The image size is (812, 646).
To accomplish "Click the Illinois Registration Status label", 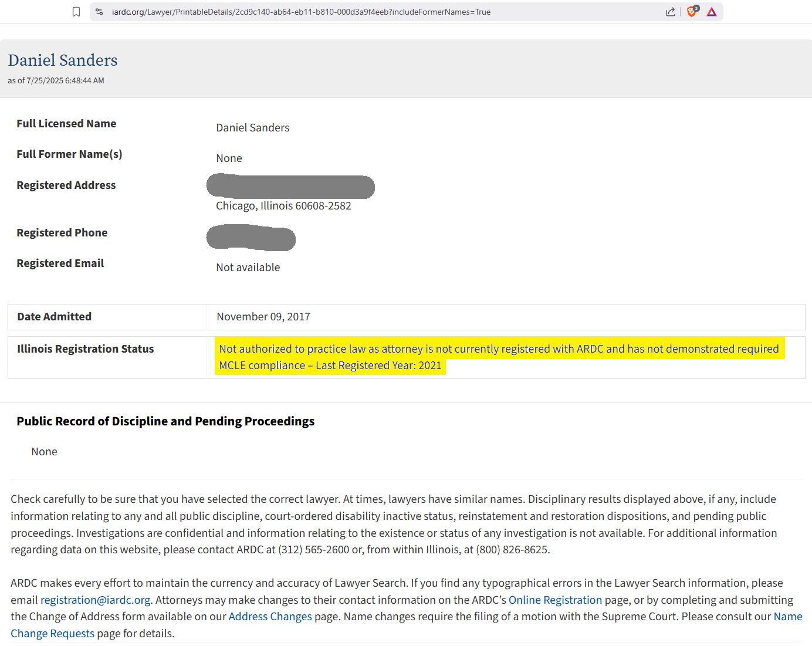I will click(86, 349).
